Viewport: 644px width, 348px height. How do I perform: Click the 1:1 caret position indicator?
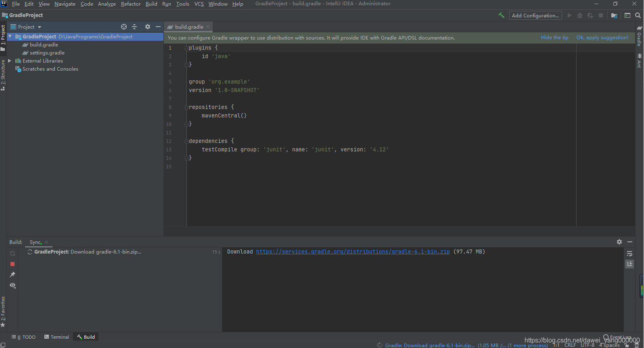(x=556, y=345)
